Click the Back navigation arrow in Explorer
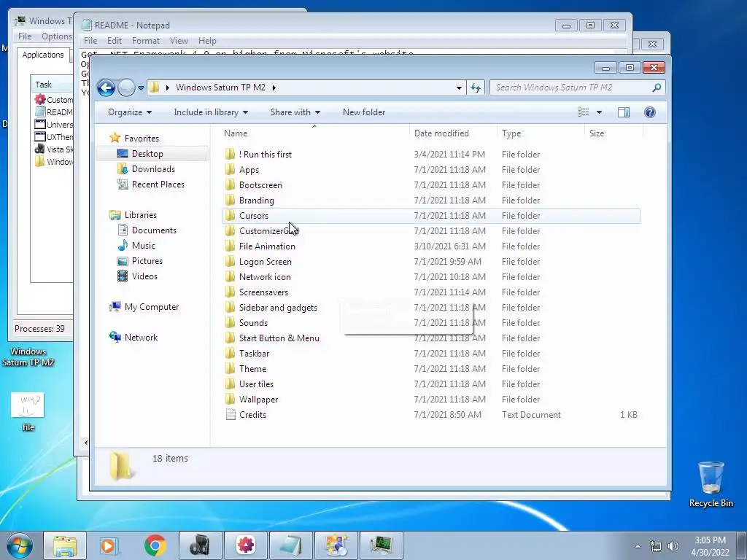This screenshot has width=747, height=560. pyautogui.click(x=106, y=87)
